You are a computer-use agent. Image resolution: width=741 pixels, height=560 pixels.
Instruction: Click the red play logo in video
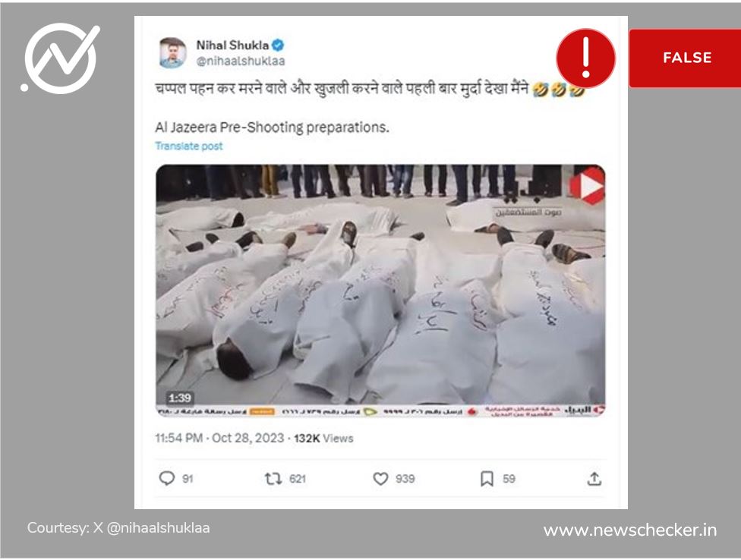(588, 186)
